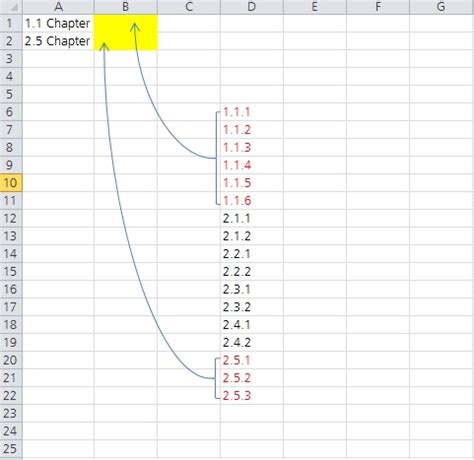Screen dimensions: 474x460
Task: Click cell with value 1.1.2
Action: pos(252,129)
